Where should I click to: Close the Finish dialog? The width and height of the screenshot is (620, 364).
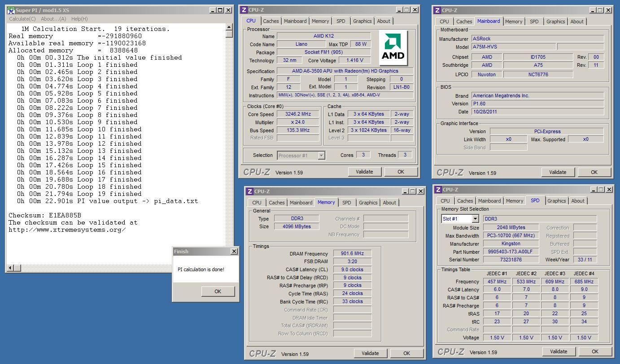234,251
